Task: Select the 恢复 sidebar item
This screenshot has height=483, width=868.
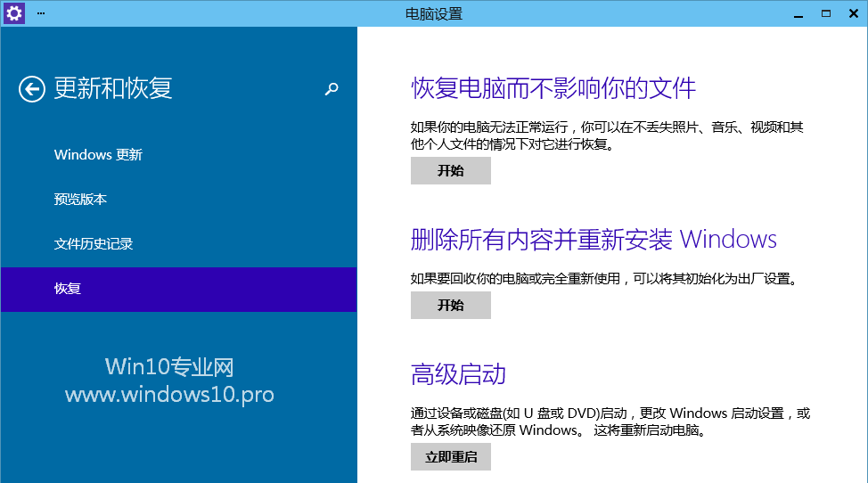Action: [x=179, y=290]
